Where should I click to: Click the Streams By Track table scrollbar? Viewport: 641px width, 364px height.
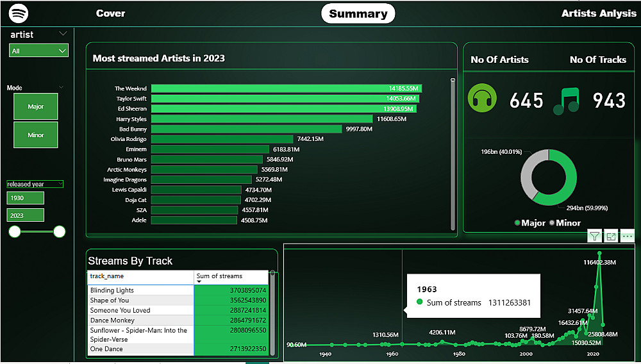[272, 313]
